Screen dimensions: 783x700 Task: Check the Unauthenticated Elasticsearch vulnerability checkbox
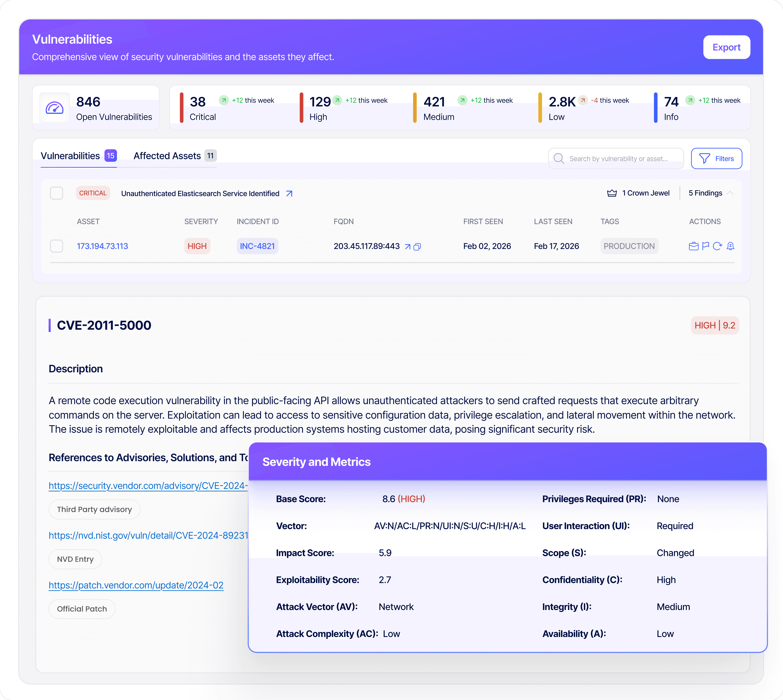pos(57,193)
